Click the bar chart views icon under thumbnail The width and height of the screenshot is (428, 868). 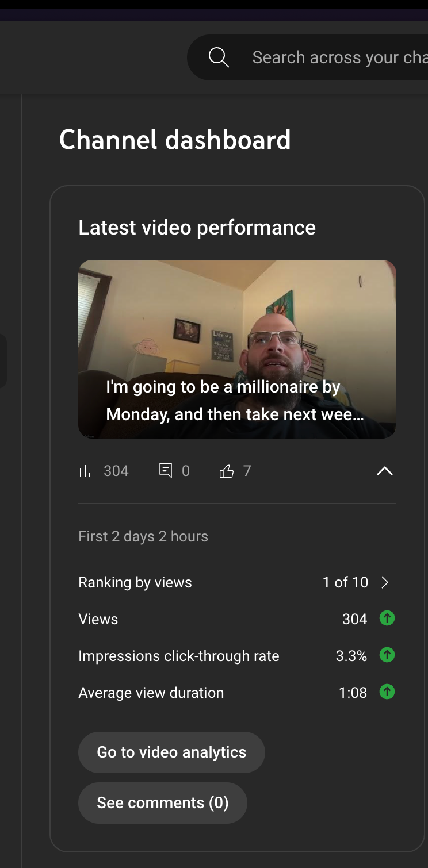click(85, 471)
